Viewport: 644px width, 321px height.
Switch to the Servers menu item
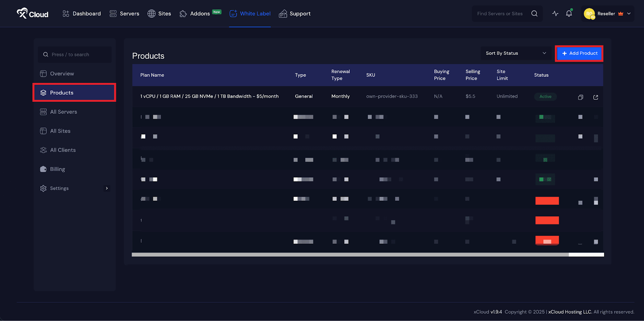pyautogui.click(x=124, y=14)
